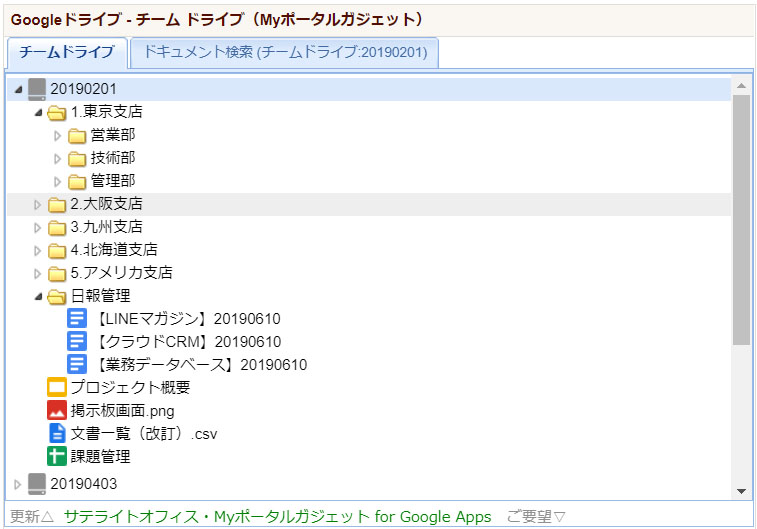Click the folder icon for 営業部

pyautogui.click(x=77, y=136)
